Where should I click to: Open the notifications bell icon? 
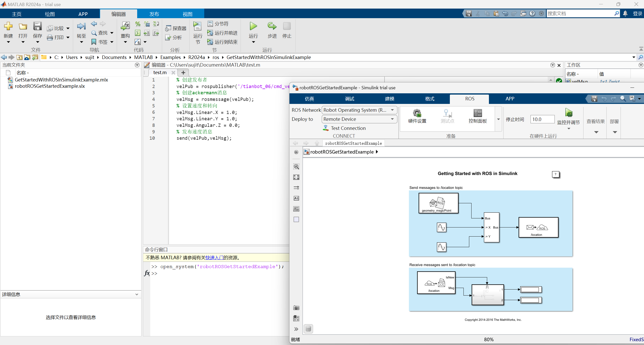click(x=625, y=14)
